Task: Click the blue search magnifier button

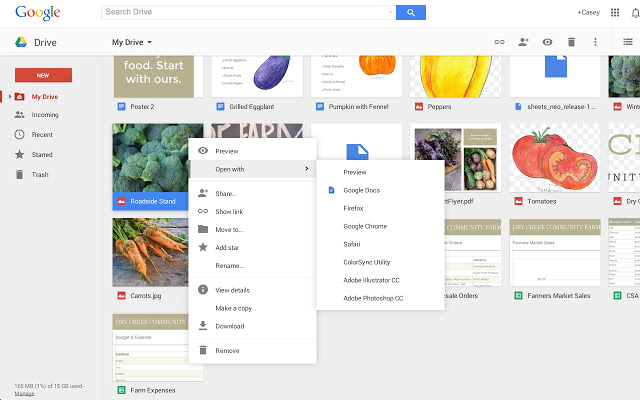Action: click(411, 12)
